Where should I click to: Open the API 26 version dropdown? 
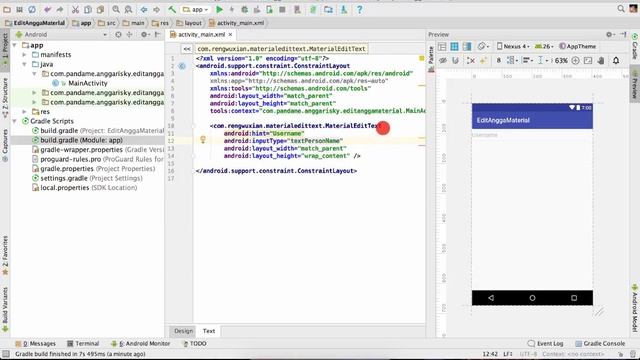click(x=544, y=47)
